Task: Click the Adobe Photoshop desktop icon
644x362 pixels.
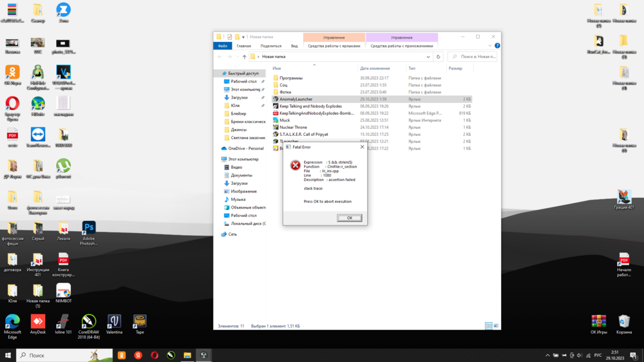Action: coord(89,231)
